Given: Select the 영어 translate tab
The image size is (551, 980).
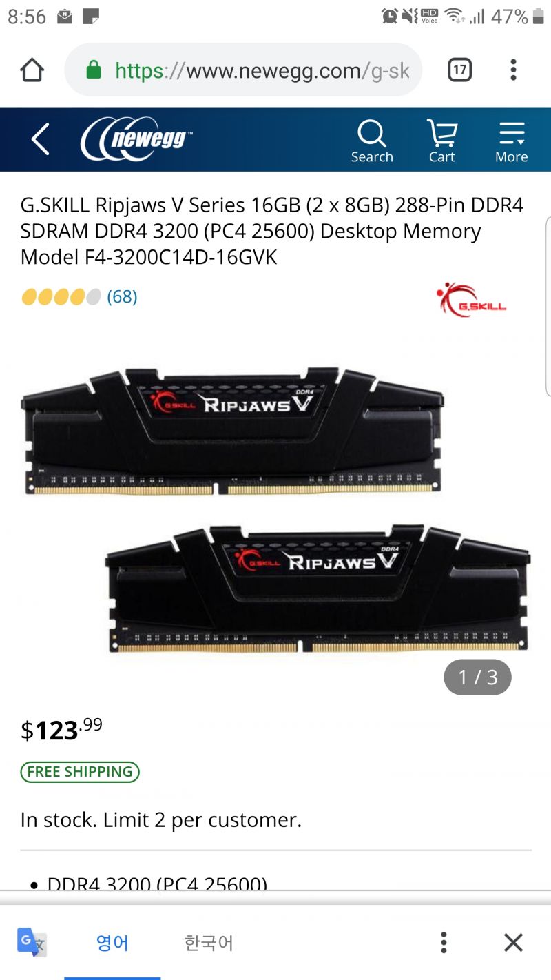Looking at the screenshot, I should pos(112,942).
